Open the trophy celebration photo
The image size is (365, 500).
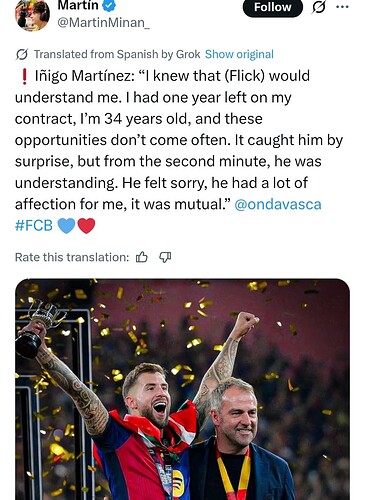pyautogui.click(x=182, y=389)
